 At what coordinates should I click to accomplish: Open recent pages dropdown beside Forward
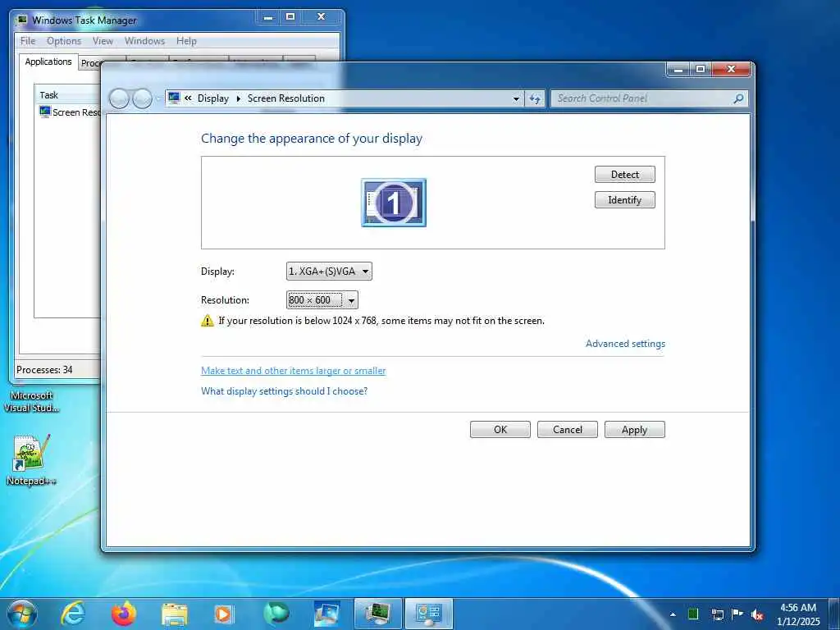(x=158, y=98)
